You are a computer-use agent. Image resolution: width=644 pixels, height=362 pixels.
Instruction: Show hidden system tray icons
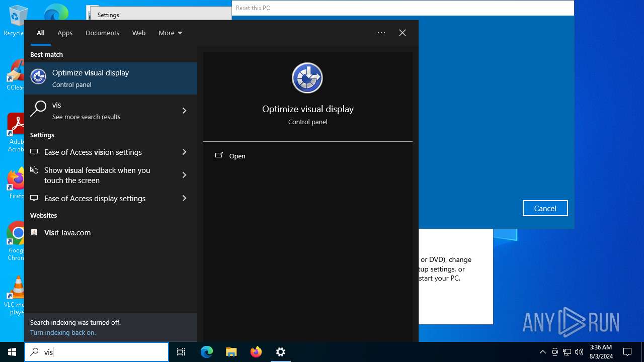pyautogui.click(x=542, y=352)
